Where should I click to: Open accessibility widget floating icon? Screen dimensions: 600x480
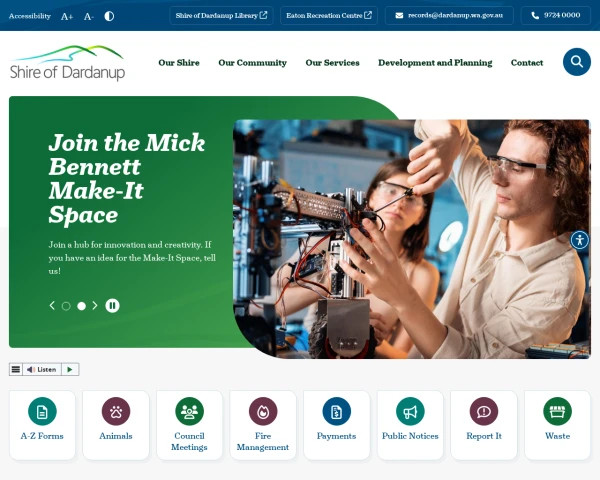coord(580,240)
